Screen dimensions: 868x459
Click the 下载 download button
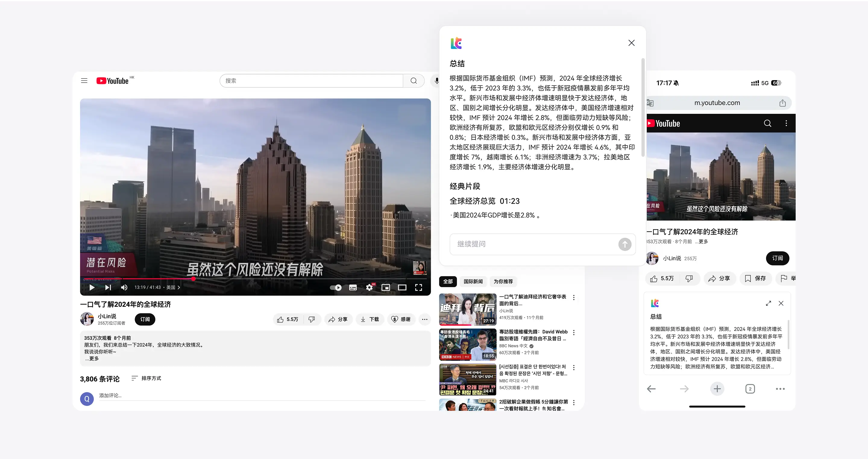370,319
